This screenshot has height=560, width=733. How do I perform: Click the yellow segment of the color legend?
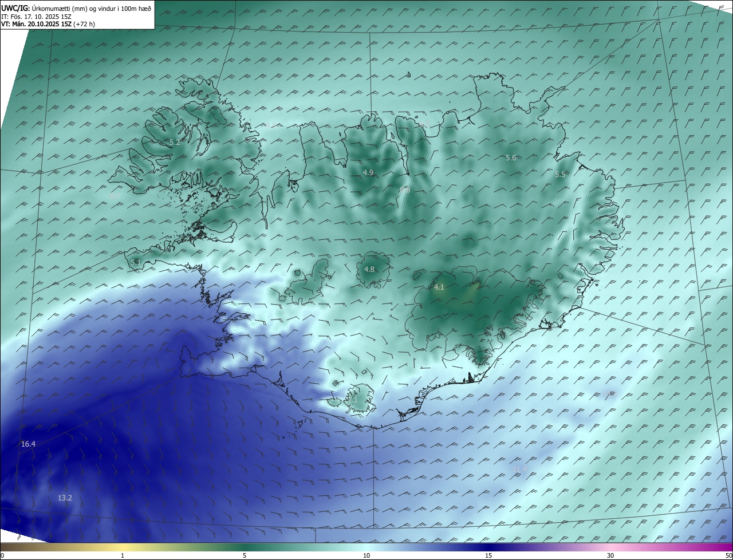pyautogui.click(x=123, y=547)
